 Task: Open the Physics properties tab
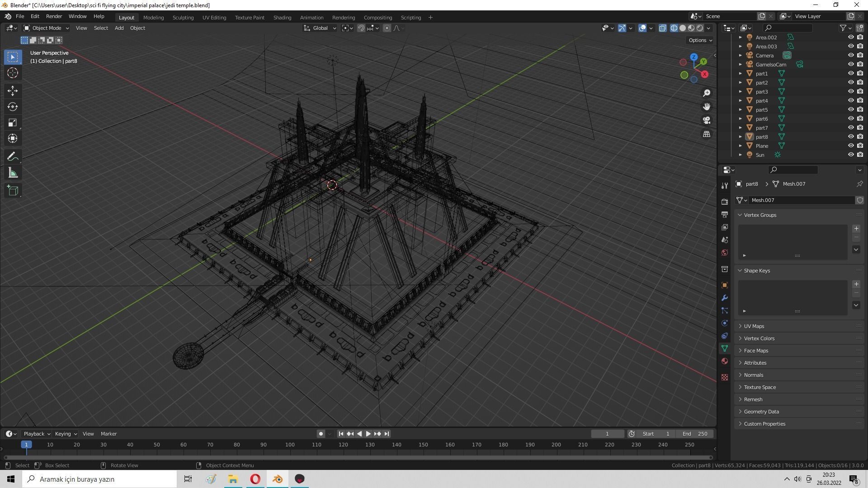tap(725, 323)
